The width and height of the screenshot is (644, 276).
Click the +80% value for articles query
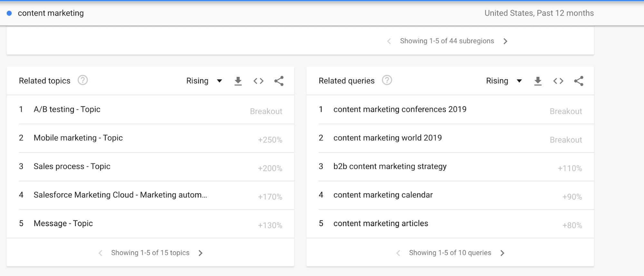click(x=572, y=225)
